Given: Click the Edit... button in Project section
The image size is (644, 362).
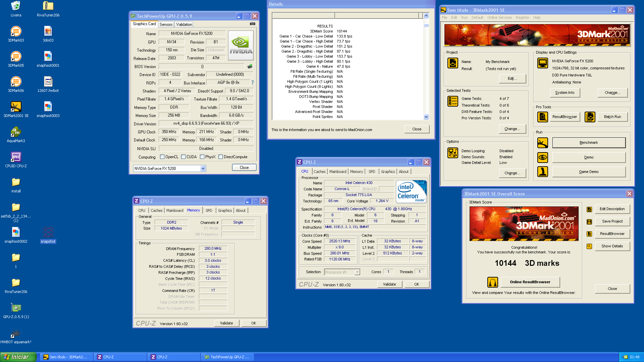Looking at the screenshot, I should tap(512, 79).
